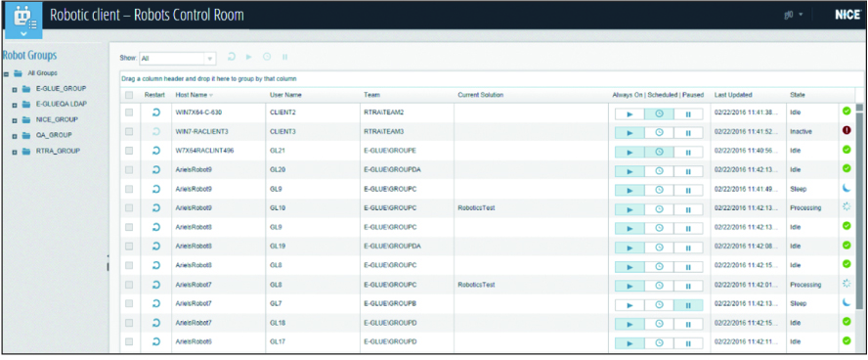Click the toolbar restart icon beside Show

point(232,57)
